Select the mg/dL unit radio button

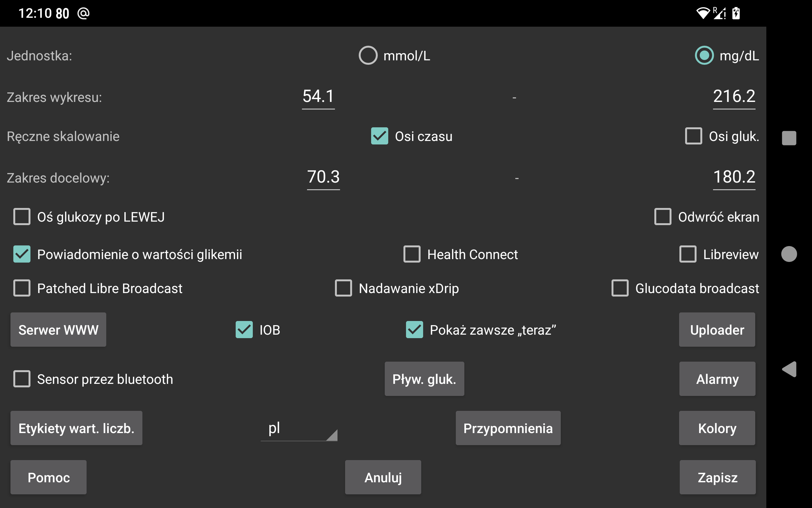(x=727, y=56)
